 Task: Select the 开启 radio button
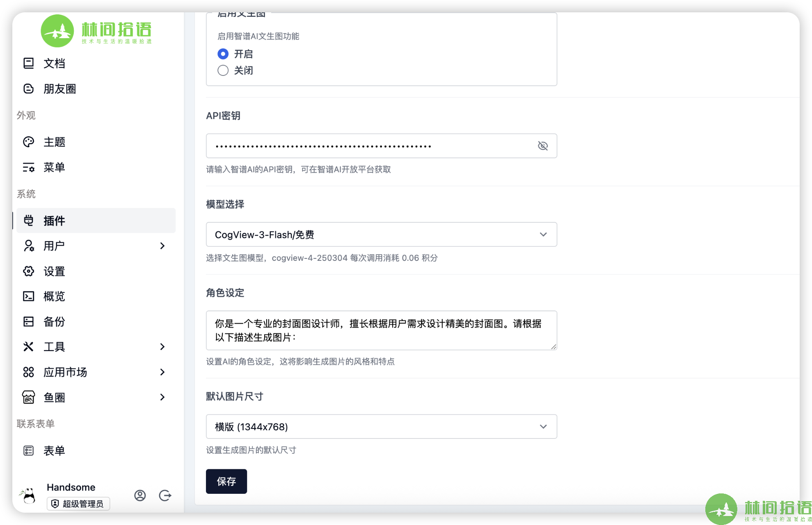tap(223, 54)
